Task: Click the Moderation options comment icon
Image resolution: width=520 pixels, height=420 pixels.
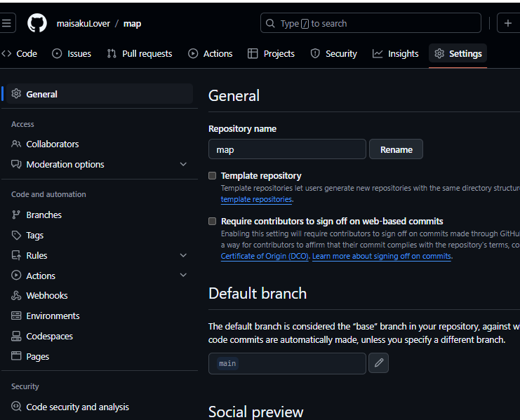Action: coord(16,164)
